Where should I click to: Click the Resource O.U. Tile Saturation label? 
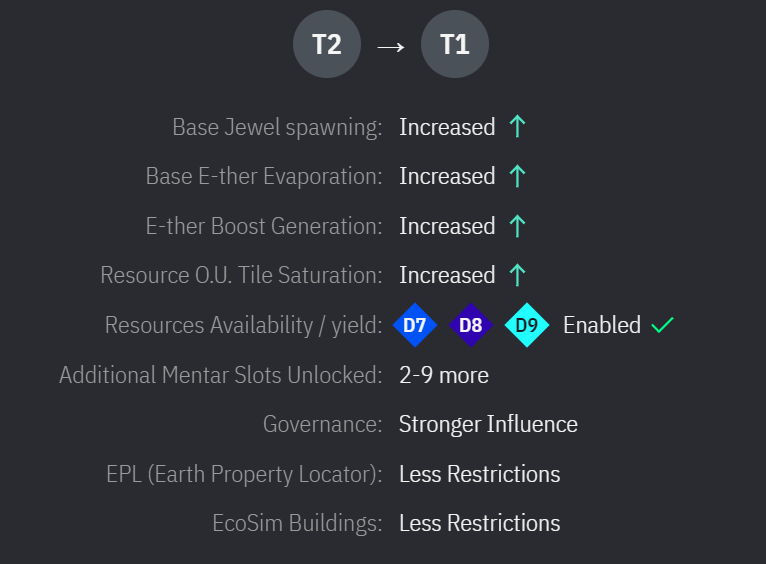[x=241, y=275]
